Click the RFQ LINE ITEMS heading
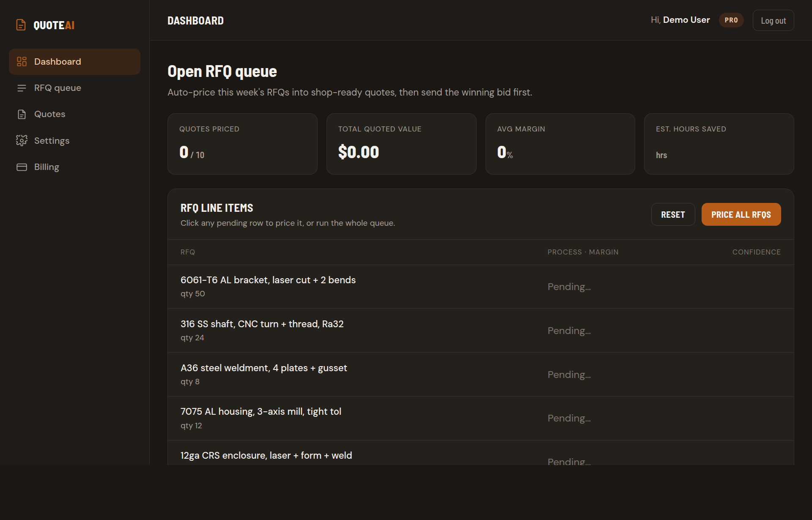This screenshot has width=812, height=520. [x=217, y=208]
